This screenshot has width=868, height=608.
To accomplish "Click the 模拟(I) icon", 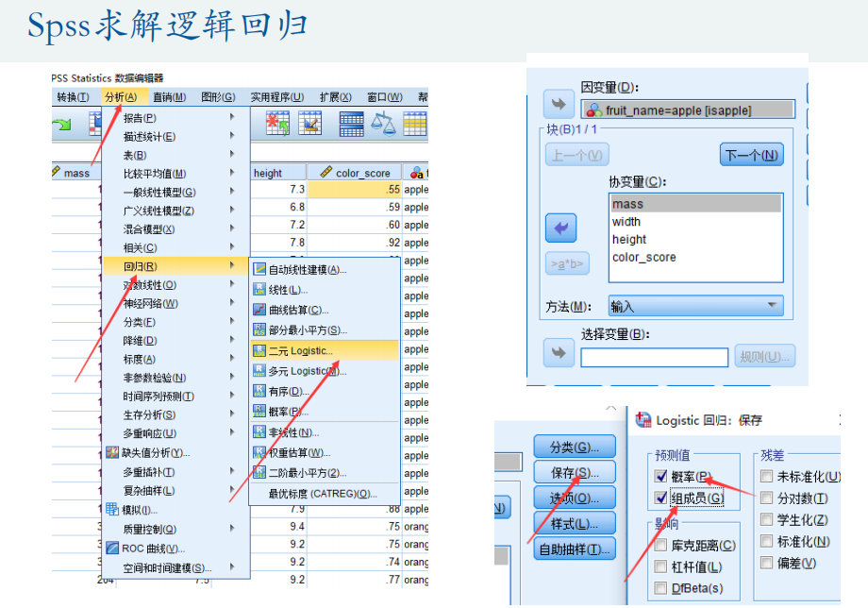I will coord(112,510).
